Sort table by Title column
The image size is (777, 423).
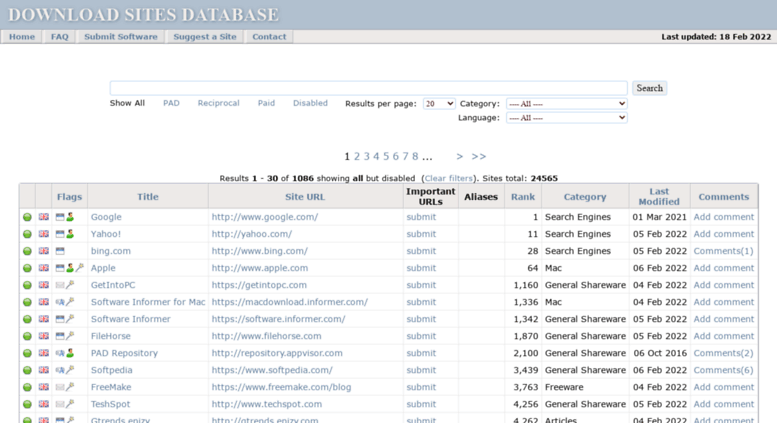click(148, 197)
